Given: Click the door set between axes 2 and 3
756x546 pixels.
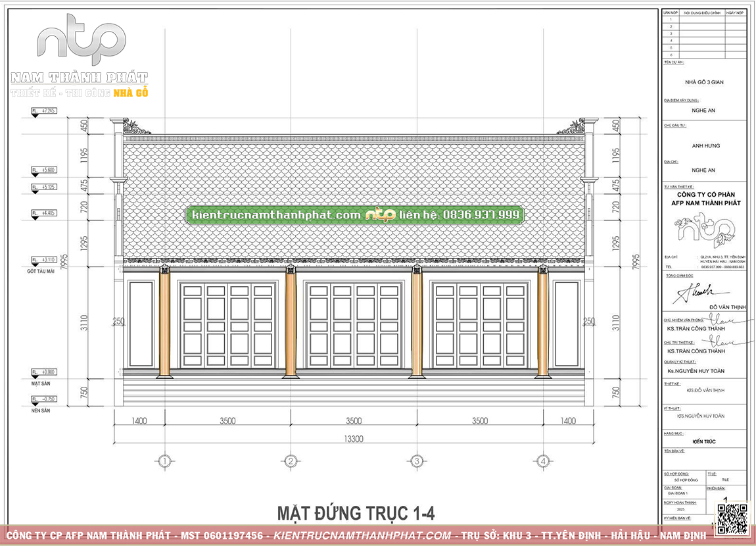Looking at the screenshot, I should coord(354,326).
